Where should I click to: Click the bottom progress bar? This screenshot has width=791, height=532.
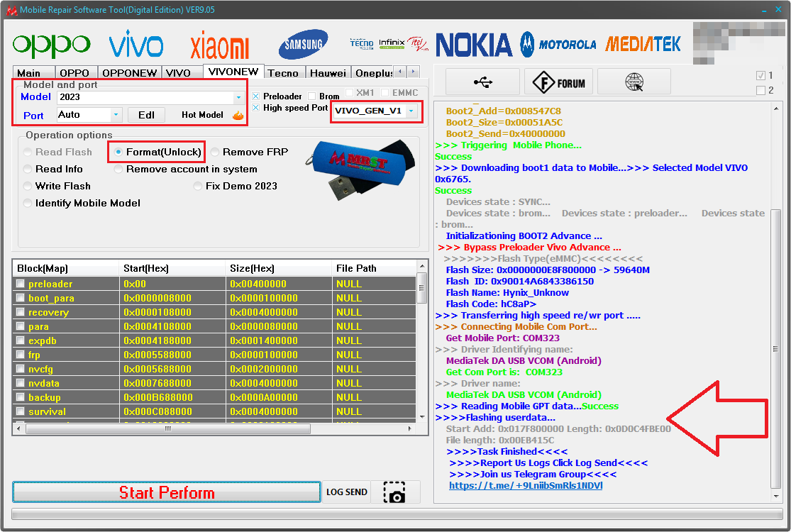[397, 514]
